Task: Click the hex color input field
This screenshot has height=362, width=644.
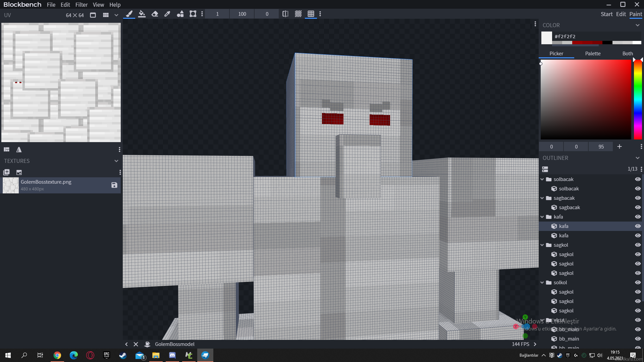Action: (x=597, y=36)
